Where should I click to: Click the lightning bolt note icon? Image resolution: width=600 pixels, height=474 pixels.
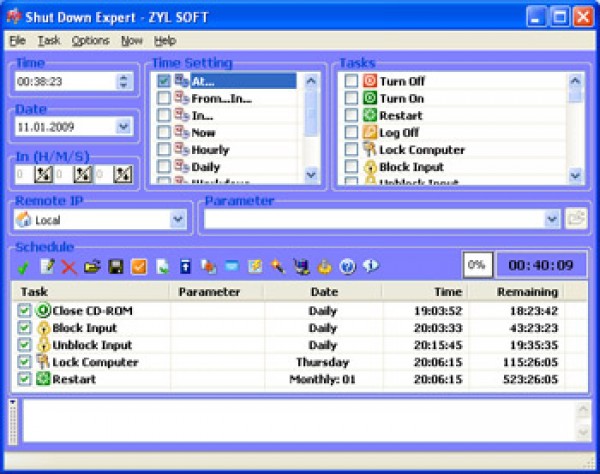[x=255, y=266]
